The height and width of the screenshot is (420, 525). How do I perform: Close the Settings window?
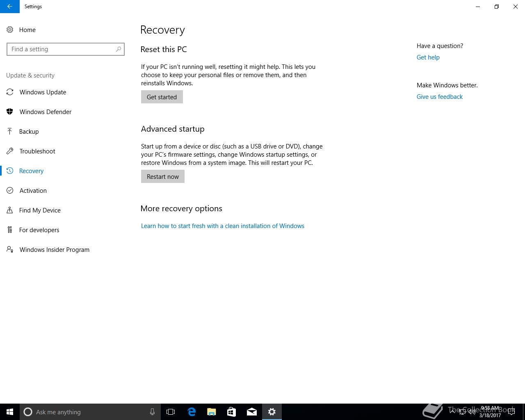coord(516,7)
